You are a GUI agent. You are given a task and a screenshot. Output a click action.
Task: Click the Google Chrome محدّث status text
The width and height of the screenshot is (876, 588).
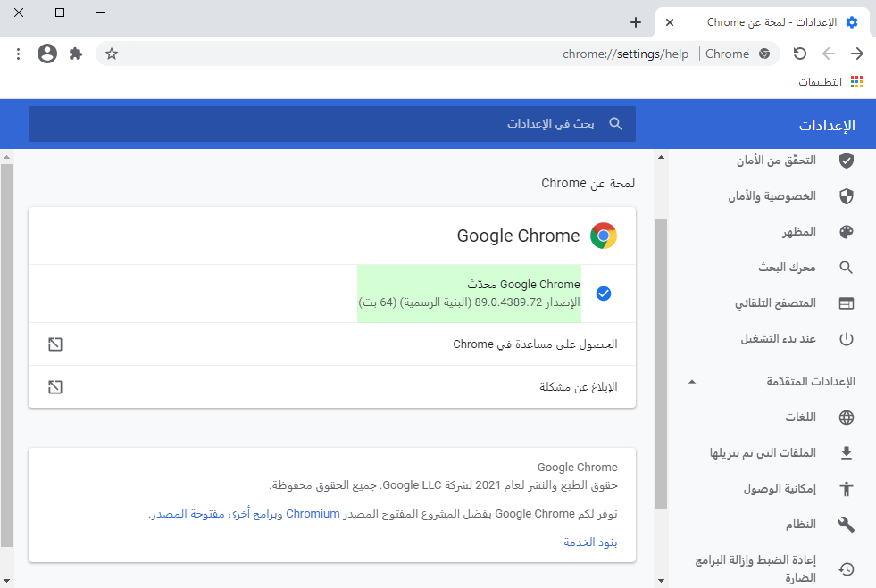(x=523, y=285)
